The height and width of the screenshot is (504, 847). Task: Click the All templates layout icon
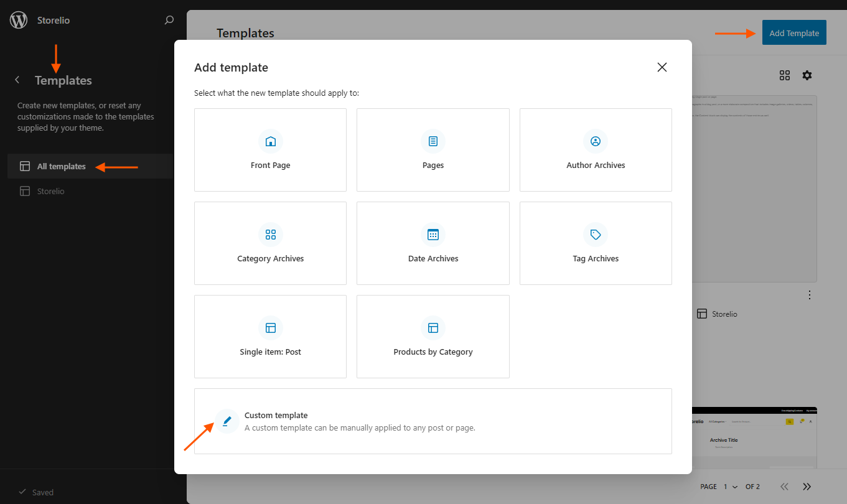(25, 166)
